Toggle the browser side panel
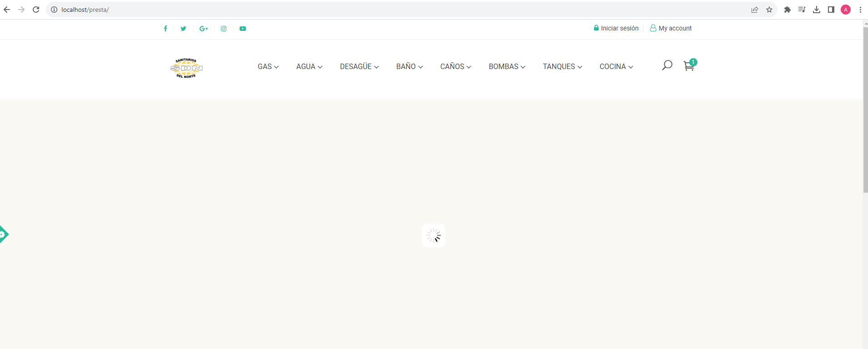The width and height of the screenshot is (868, 349). [x=831, y=10]
